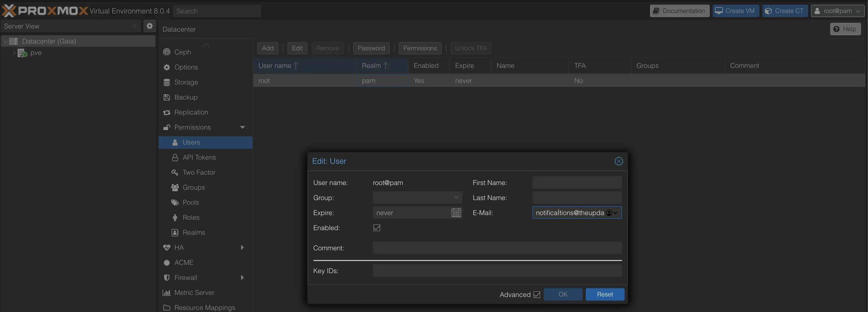Open the Groups menu item
The width and height of the screenshot is (868, 312).
205,188
